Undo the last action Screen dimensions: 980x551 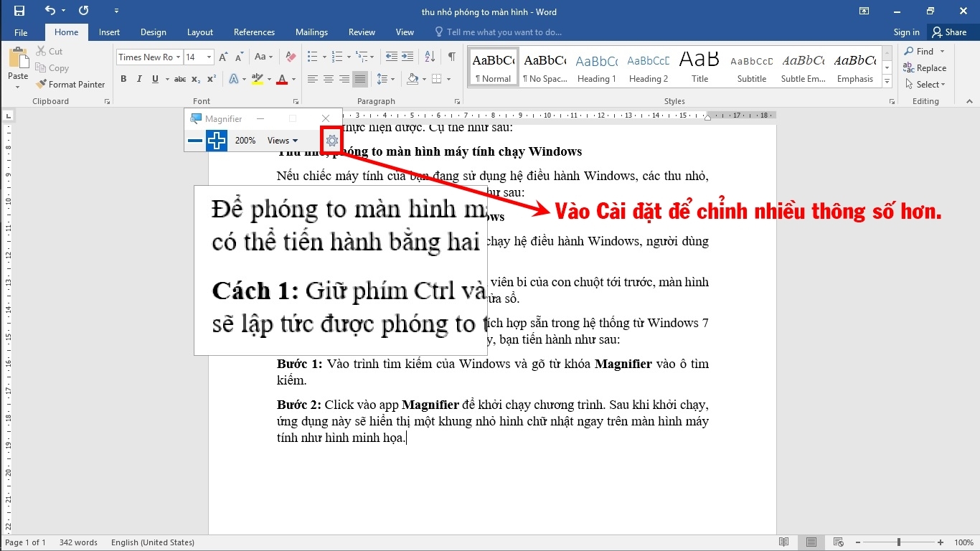[x=50, y=11]
